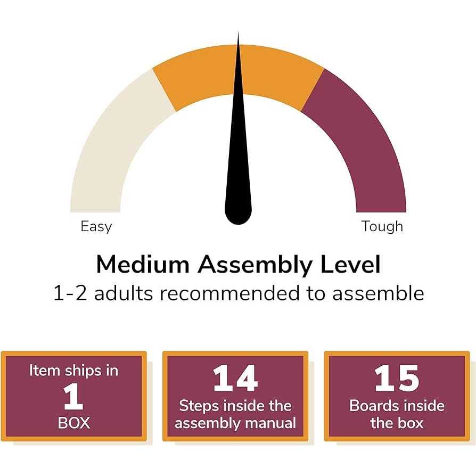This screenshot has height=476, width=476.
Task: Click the "Tough" label
Action: pyautogui.click(x=382, y=226)
